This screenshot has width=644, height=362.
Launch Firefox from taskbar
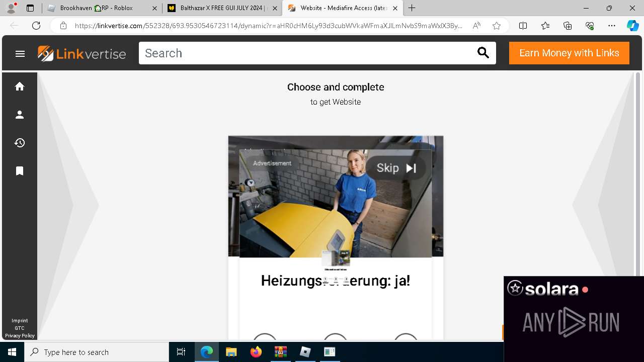click(256, 352)
